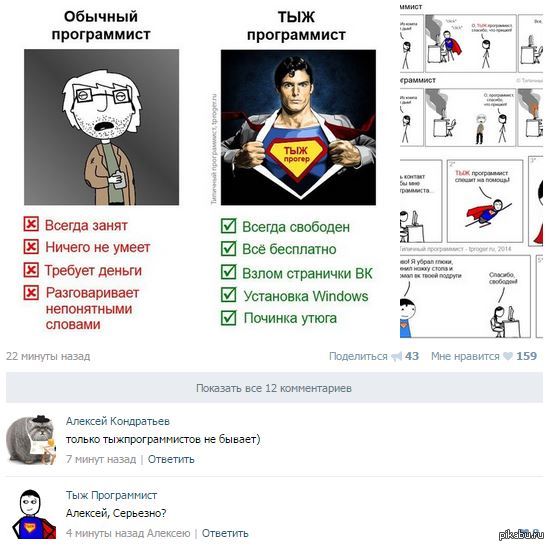Open Тыж Программист profile name link

[x=111, y=496]
